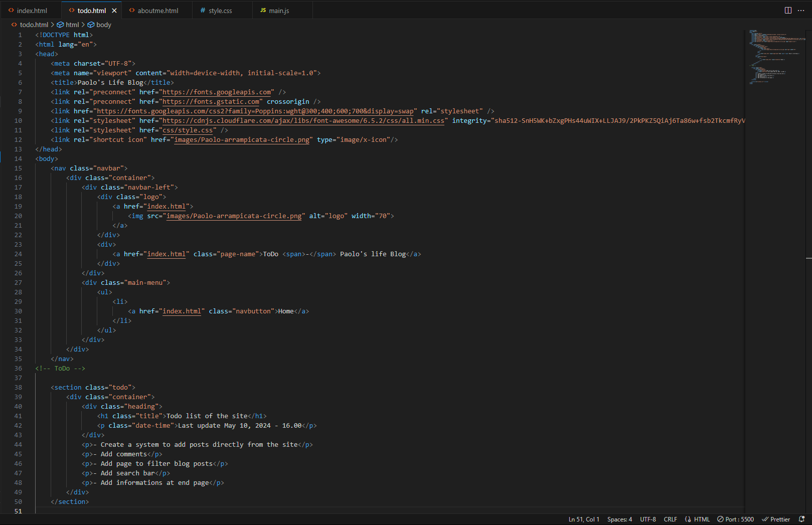The width and height of the screenshot is (812, 525).
Task: Click the DOCTYPE html declaration
Action: point(64,35)
